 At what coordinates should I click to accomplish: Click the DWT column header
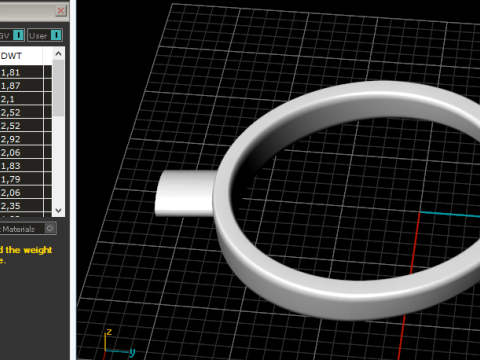click(x=21, y=56)
